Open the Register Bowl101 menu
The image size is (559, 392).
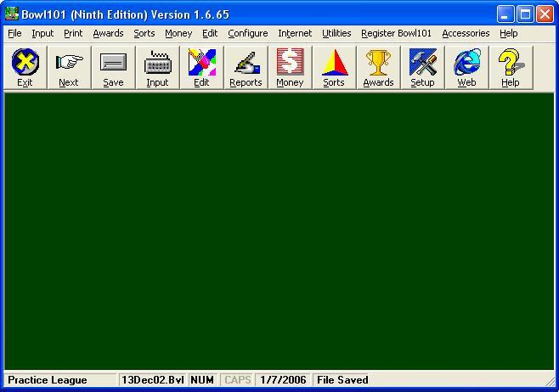[x=396, y=33]
